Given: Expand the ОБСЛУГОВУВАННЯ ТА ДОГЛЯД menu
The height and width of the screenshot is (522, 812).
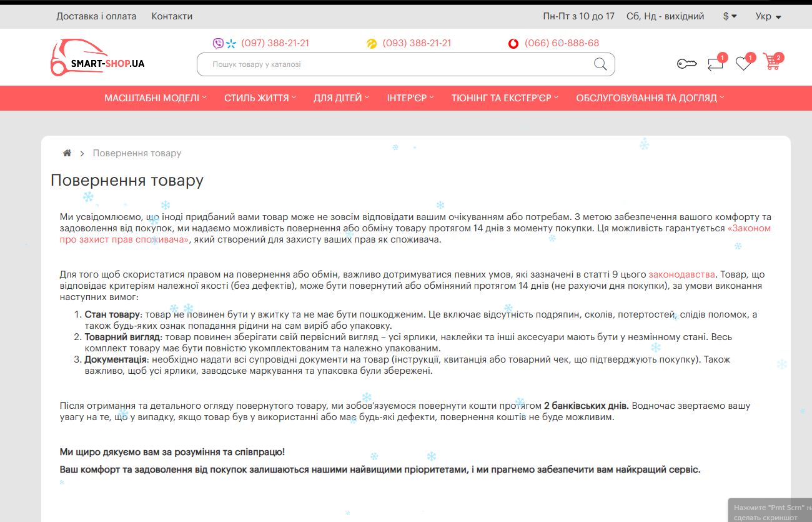Looking at the screenshot, I should pyautogui.click(x=650, y=98).
